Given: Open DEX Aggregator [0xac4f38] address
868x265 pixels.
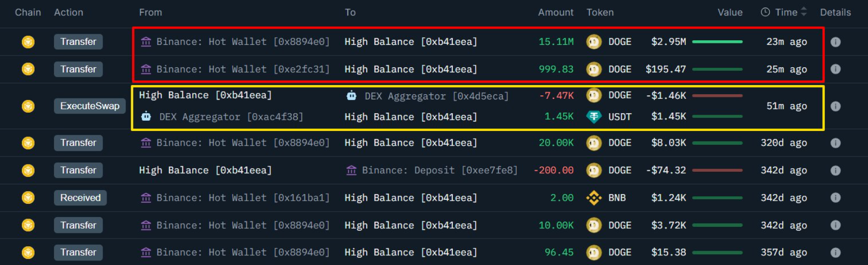Looking at the screenshot, I should click(231, 117).
